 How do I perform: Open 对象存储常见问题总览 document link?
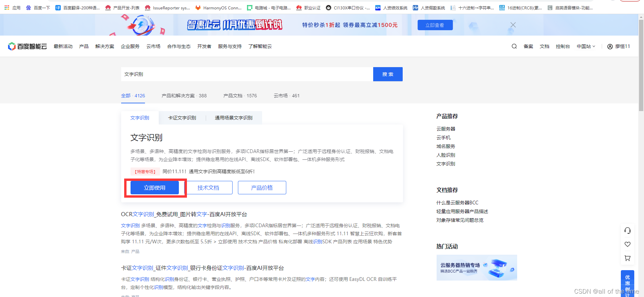click(x=460, y=220)
